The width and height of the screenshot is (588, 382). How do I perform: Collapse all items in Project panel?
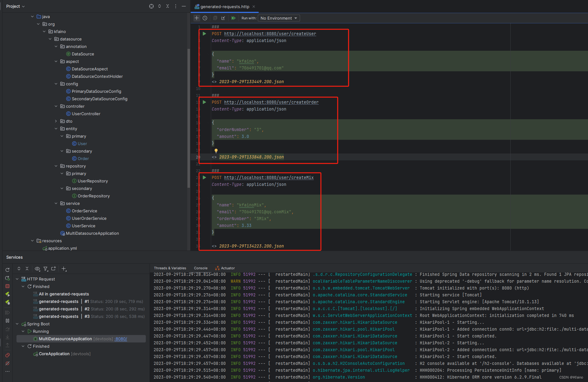168,6
